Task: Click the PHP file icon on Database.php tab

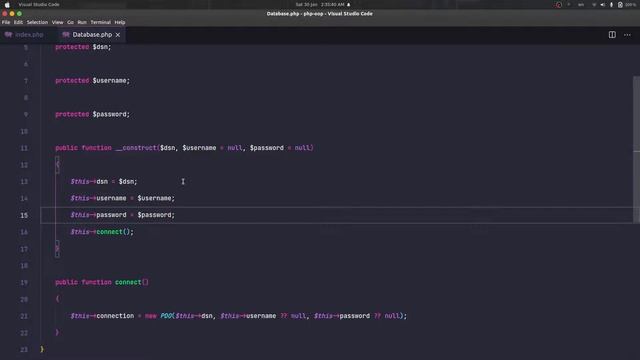Action: tap(66, 35)
